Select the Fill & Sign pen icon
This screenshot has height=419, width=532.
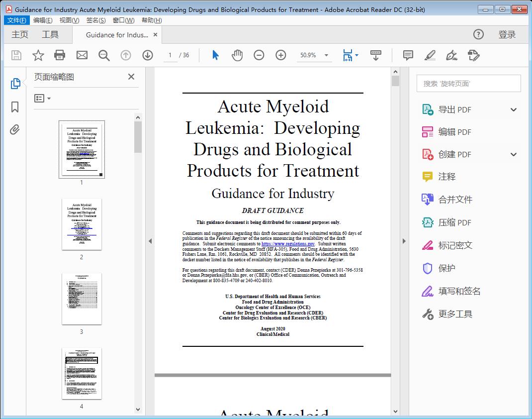[451, 55]
